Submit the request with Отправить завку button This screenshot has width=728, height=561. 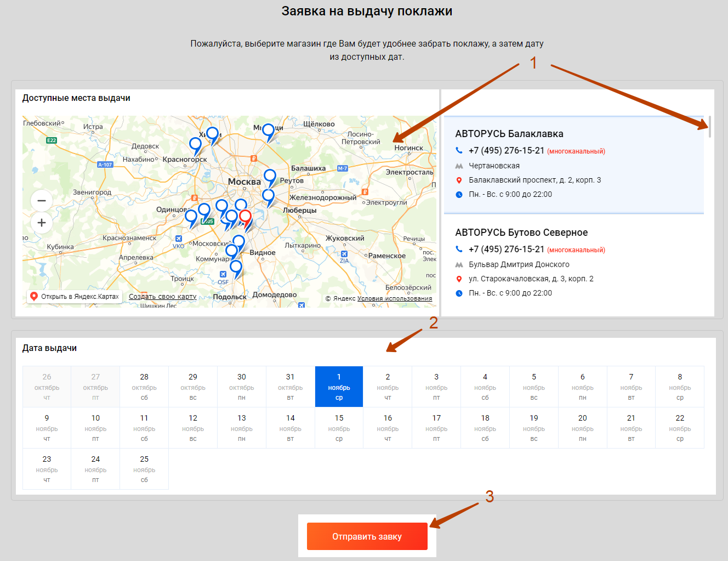pyautogui.click(x=367, y=536)
